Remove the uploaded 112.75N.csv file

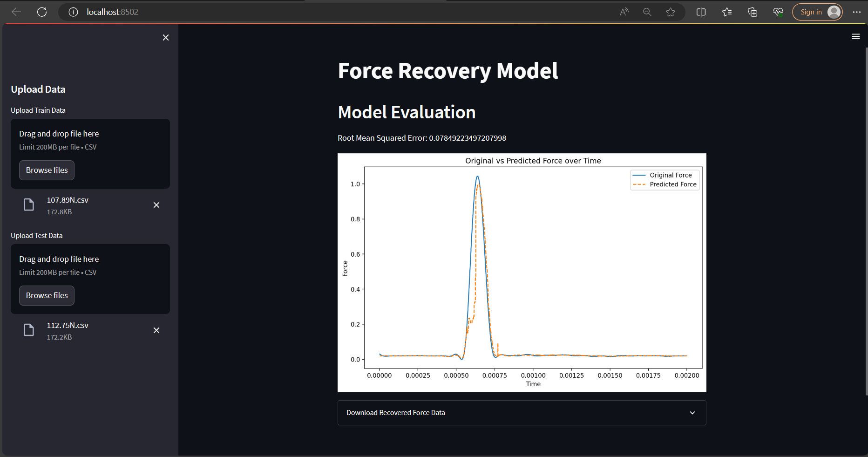point(156,330)
